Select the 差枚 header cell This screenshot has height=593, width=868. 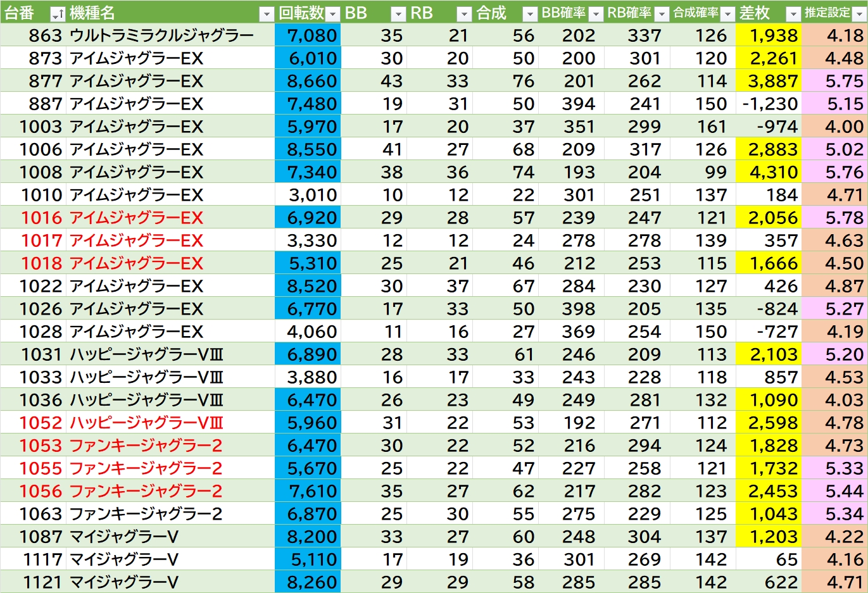click(769, 13)
